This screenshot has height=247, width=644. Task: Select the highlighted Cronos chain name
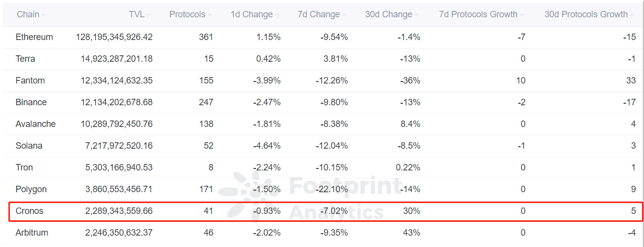click(x=30, y=211)
